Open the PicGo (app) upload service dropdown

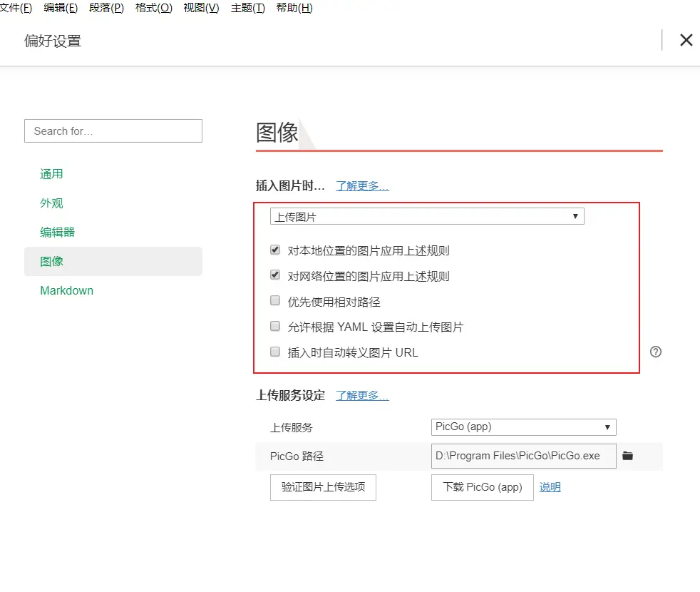coord(523,427)
